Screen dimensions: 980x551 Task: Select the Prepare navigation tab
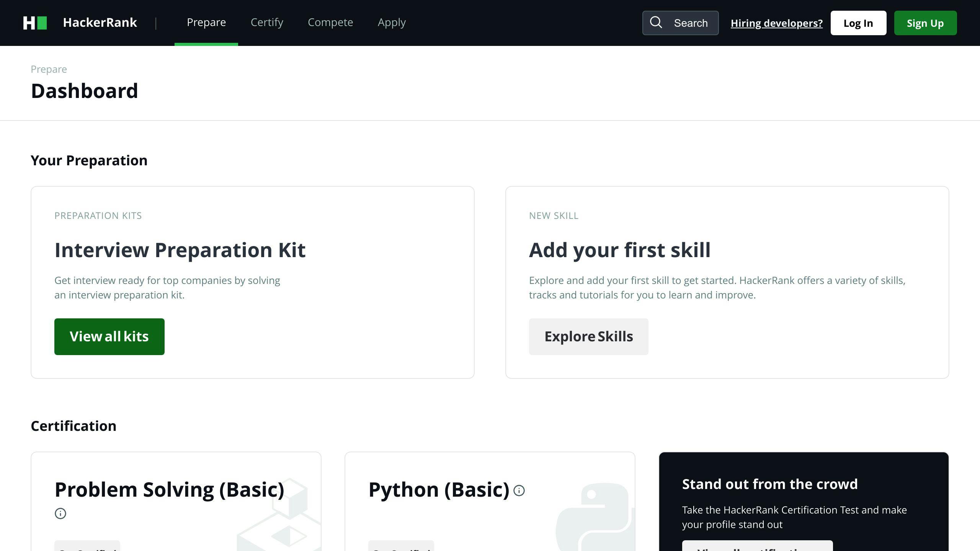click(x=206, y=22)
